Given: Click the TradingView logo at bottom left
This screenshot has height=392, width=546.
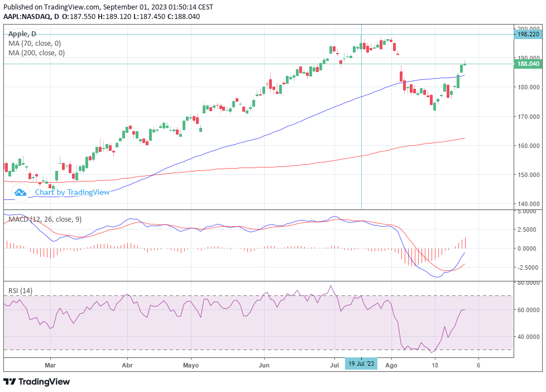Looking at the screenshot, I should (36, 381).
